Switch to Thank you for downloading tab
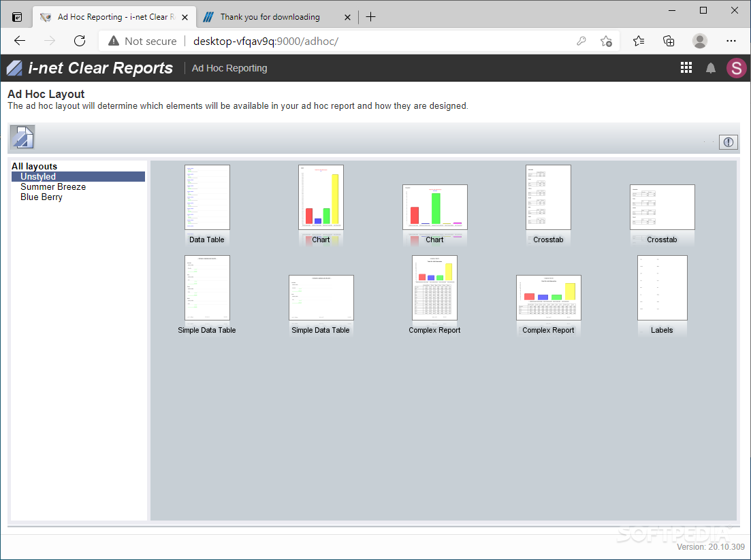751x560 pixels. [277, 17]
